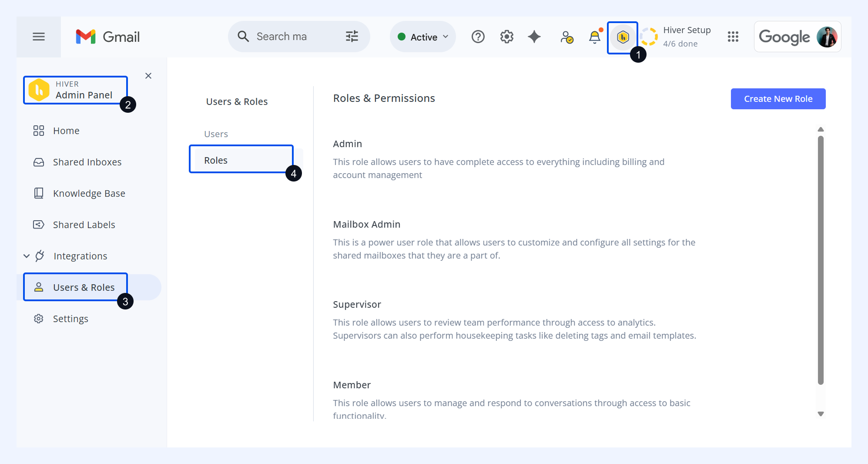
Task: Click the Shared Inboxes tray icon
Action: (x=39, y=162)
